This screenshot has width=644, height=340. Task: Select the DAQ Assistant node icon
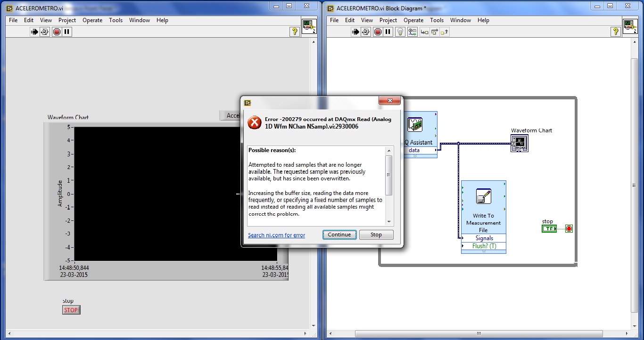414,125
